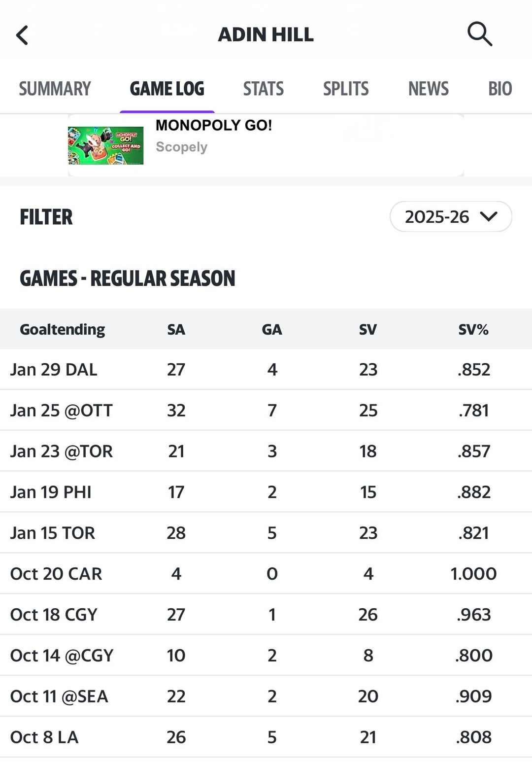Tap the Oct 11 @SEA game

click(x=59, y=696)
